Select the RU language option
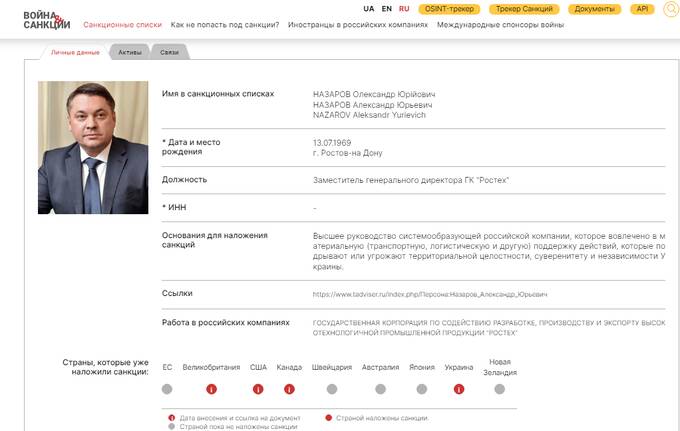The width and height of the screenshot is (680, 431). 404,9
